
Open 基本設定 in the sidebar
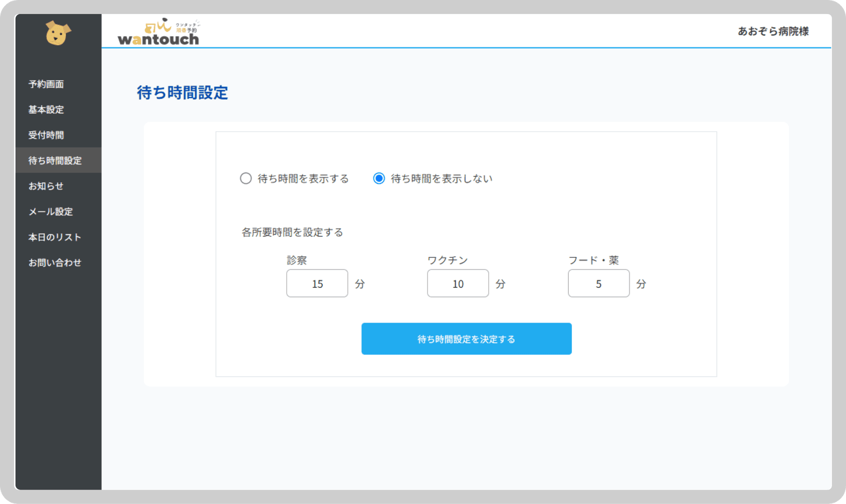(x=46, y=109)
